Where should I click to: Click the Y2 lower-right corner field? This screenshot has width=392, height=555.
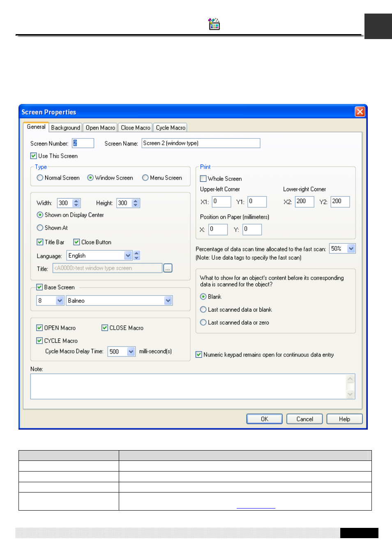pos(340,201)
